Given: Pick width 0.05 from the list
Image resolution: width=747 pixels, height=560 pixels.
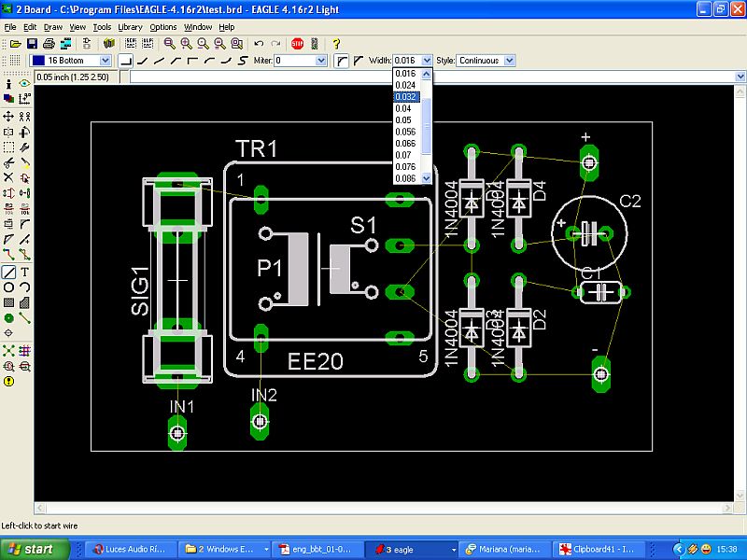Looking at the screenshot, I should point(406,120).
